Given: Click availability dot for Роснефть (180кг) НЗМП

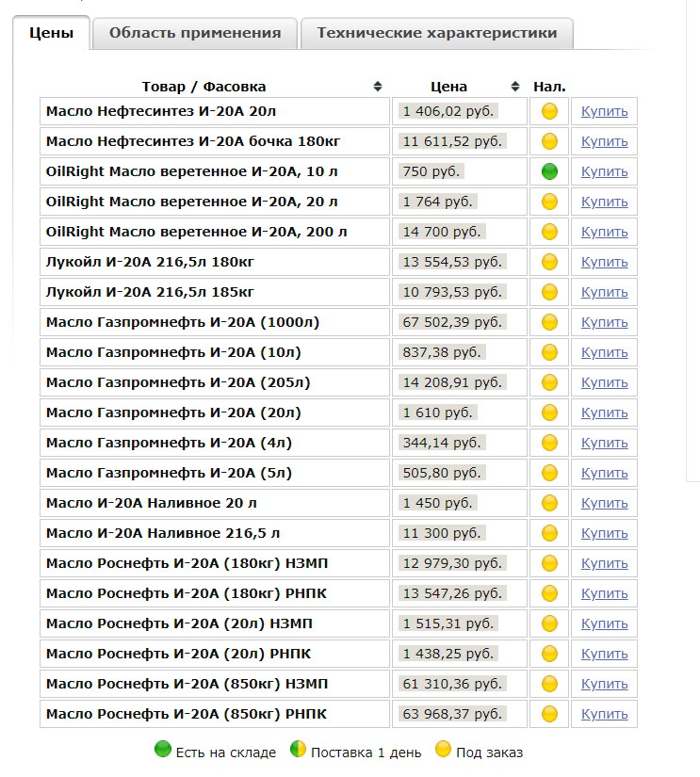Looking at the screenshot, I should (x=549, y=563).
